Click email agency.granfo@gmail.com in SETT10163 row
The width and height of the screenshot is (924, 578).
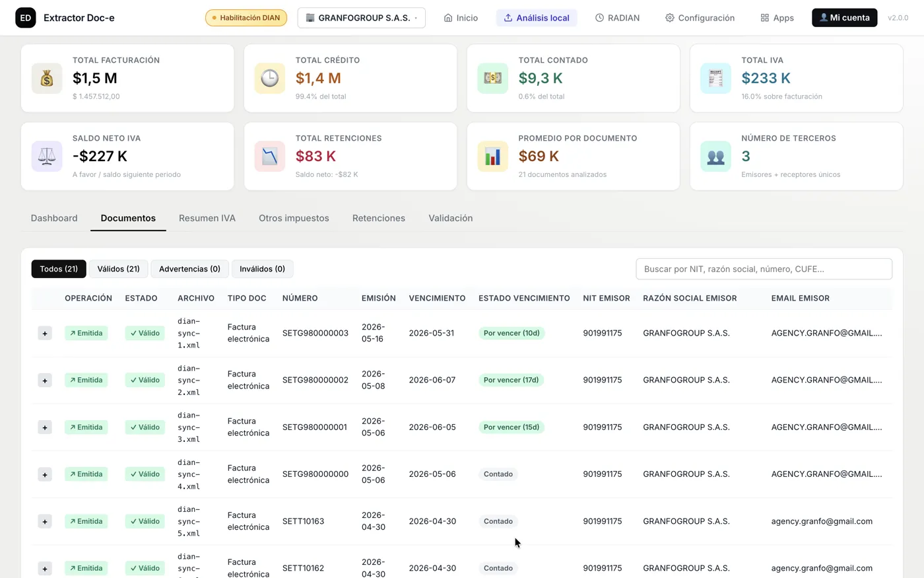tap(822, 521)
